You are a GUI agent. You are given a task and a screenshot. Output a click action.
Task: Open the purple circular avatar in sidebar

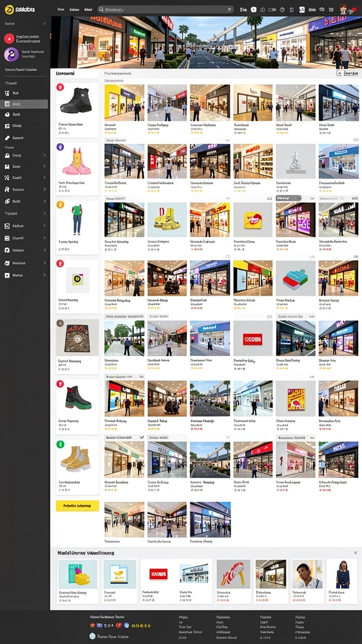click(x=11, y=54)
